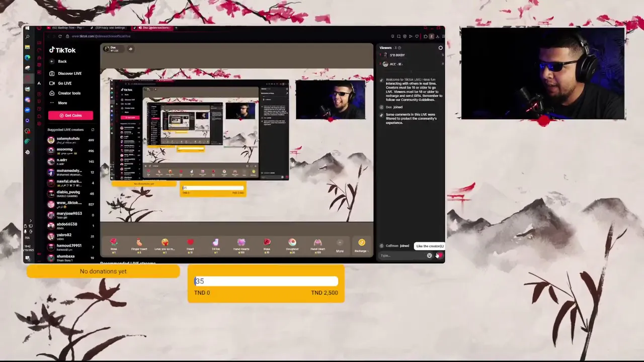Open mohamedely... live creator
The height and width of the screenshot is (362, 644).
(x=71, y=172)
